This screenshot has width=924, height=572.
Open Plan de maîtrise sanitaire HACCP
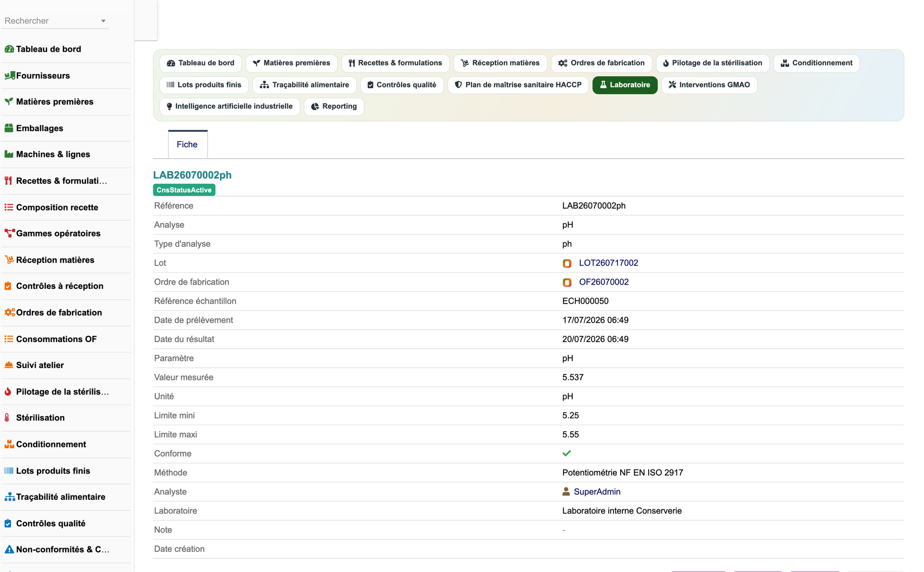[518, 85]
